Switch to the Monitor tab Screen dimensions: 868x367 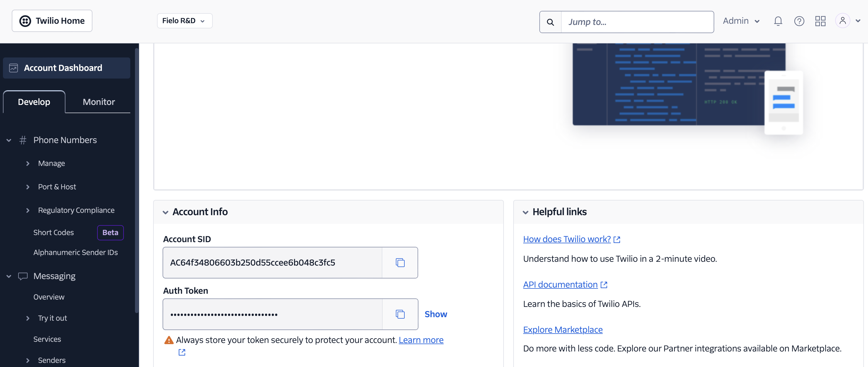[x=99, y=102]
